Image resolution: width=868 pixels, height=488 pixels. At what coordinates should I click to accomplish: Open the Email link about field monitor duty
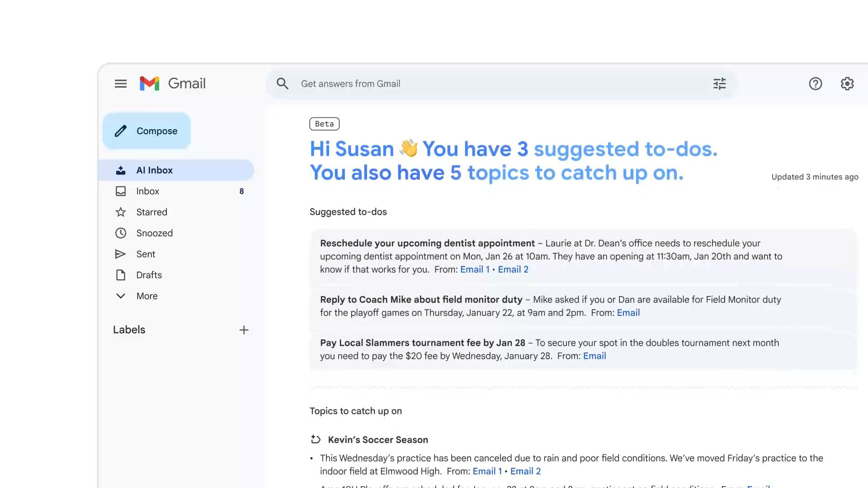[x=628, y=312]
